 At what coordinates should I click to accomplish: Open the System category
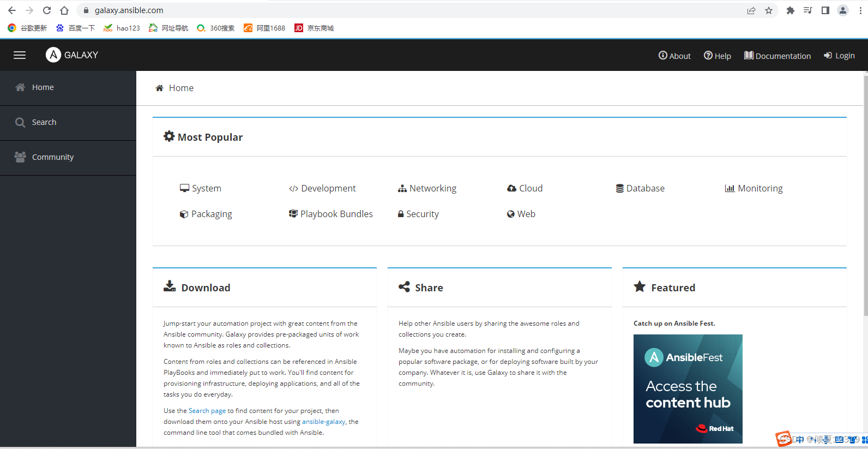click(x=201, y=188)
